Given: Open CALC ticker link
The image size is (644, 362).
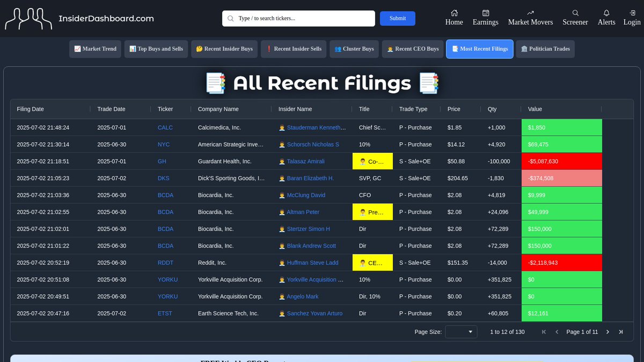Looking at the screenshot, I should (165, 128).
